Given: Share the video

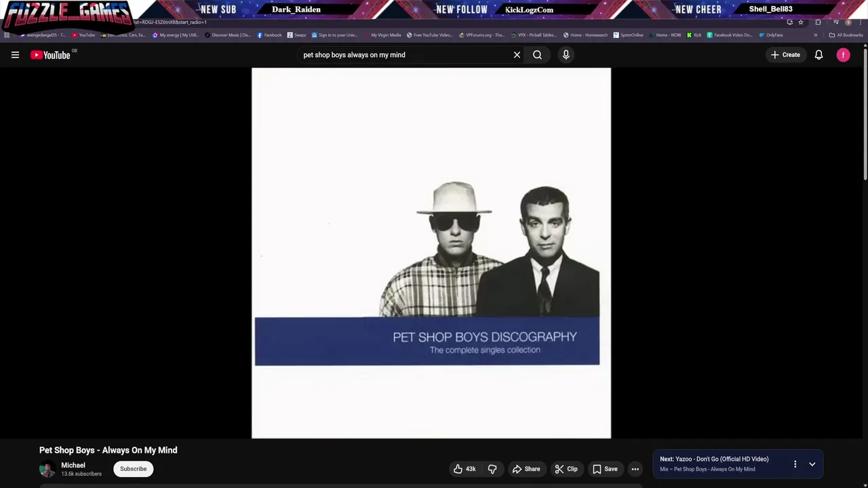Looking at the screenshot, I should pos(526,469).
